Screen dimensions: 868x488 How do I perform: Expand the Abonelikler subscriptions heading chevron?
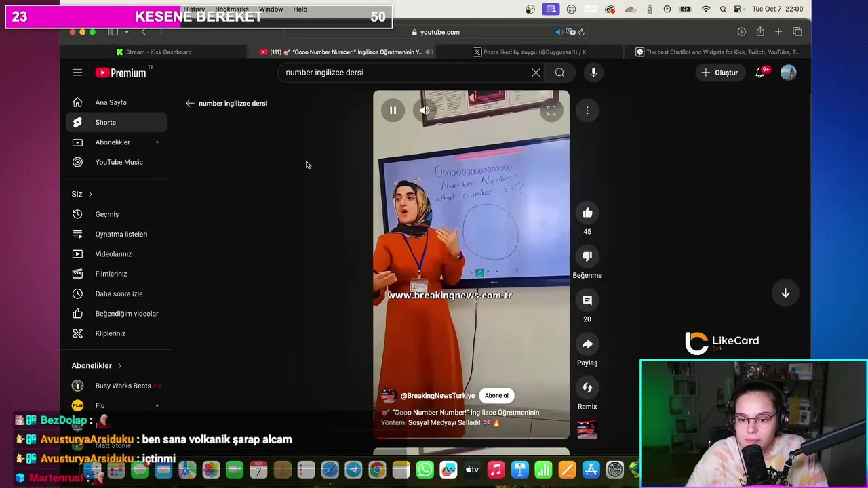[120, 366]
